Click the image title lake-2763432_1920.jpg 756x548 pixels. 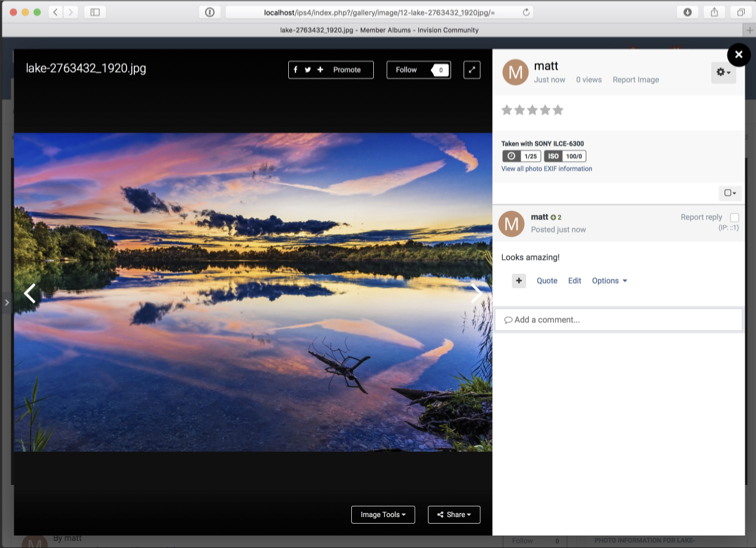click(86, 68)
